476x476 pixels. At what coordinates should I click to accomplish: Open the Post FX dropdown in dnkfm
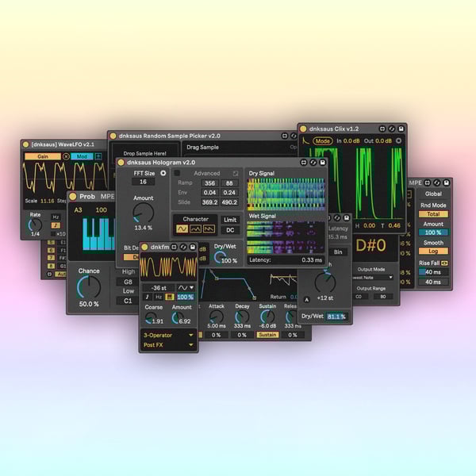[x=168, y=345]
